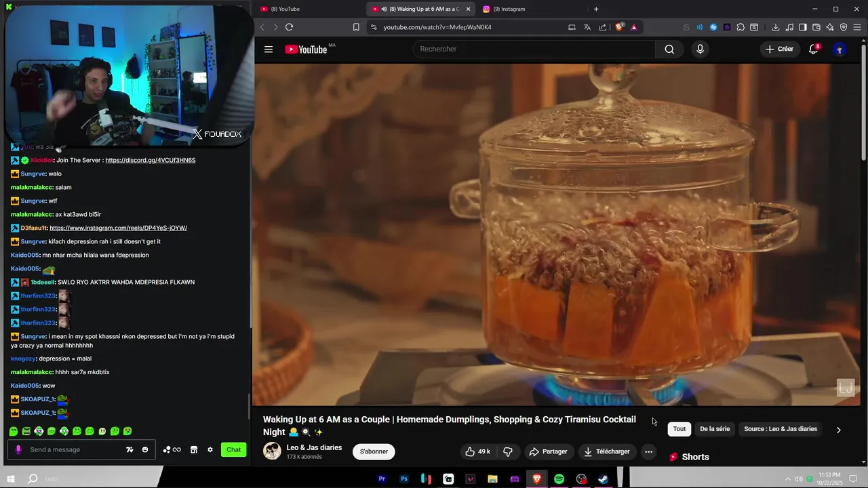Open the emoji picker in chat input

[x=145, y=449]
